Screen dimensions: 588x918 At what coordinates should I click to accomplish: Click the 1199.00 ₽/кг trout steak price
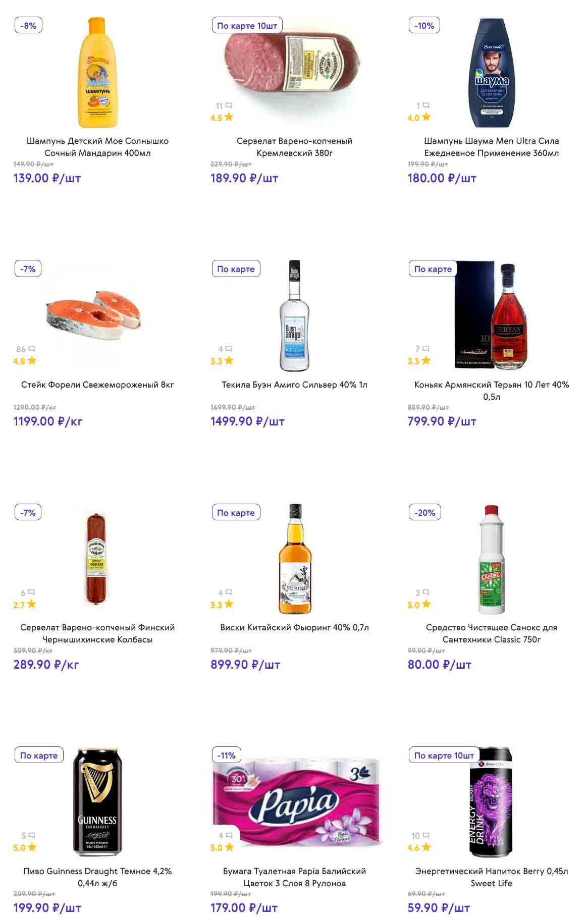48,421
